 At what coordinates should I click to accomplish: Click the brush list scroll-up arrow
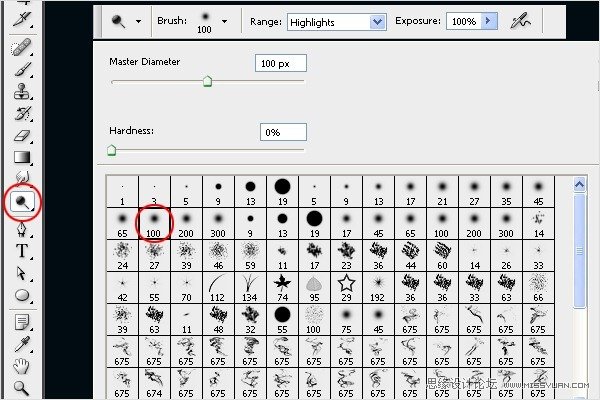579,185
